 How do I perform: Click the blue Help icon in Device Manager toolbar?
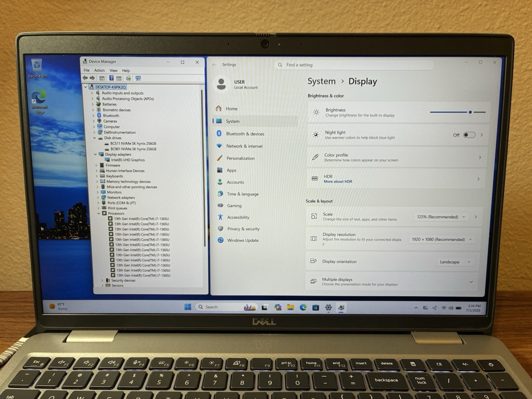(111, 78)
